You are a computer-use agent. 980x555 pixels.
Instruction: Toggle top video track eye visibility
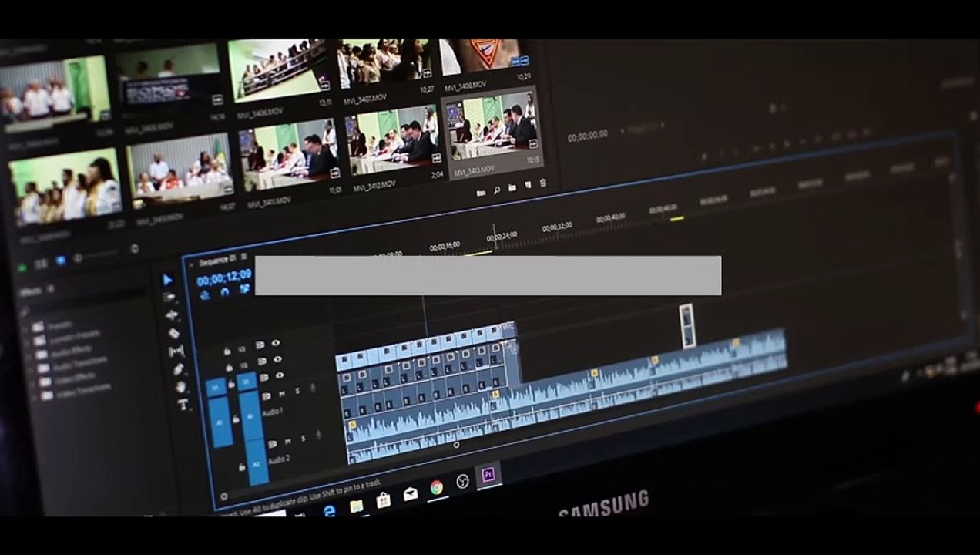(276, 344)
